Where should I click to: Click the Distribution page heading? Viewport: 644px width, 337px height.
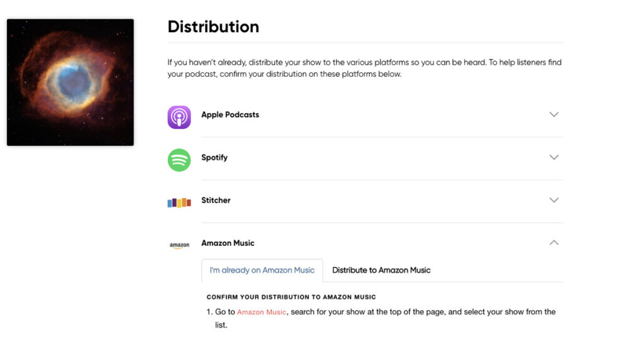coord(213,27)
